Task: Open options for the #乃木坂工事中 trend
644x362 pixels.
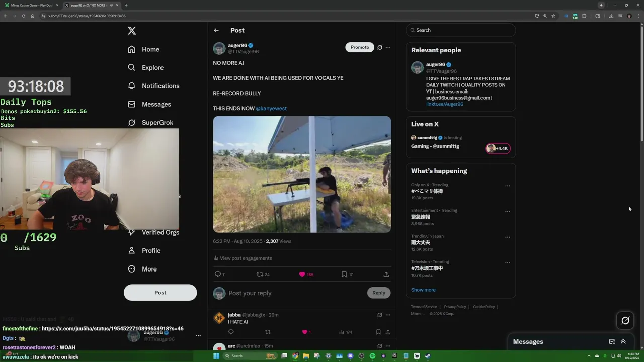Action: point(507,262)
